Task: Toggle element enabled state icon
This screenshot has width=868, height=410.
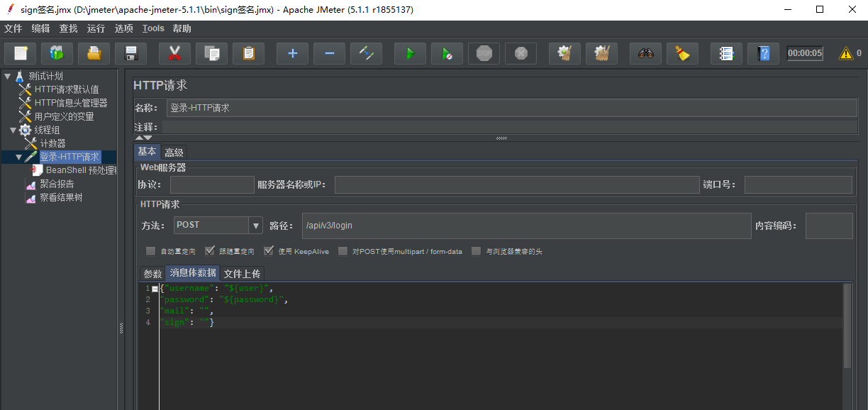Action: (x=366, y=53)
